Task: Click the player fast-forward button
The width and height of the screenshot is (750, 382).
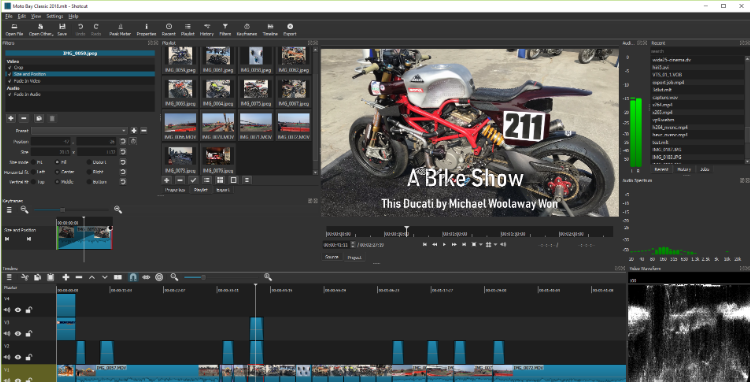Action: 454,244
